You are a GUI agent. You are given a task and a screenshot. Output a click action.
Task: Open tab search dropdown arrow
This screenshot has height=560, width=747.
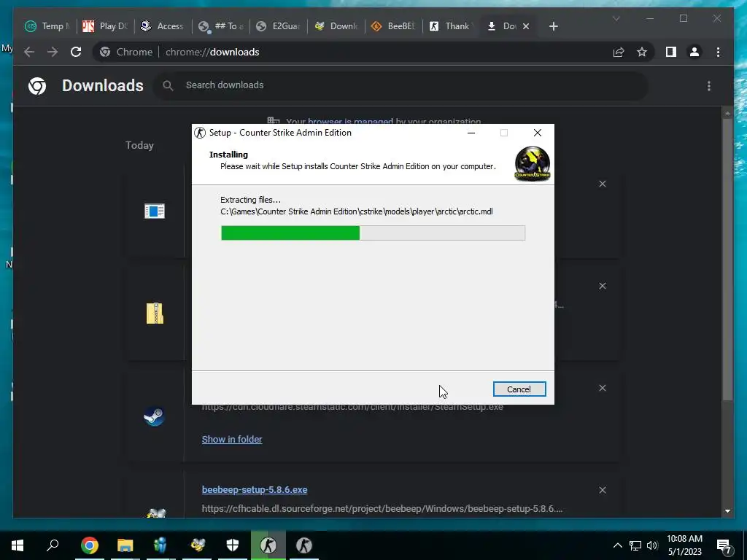616,18
